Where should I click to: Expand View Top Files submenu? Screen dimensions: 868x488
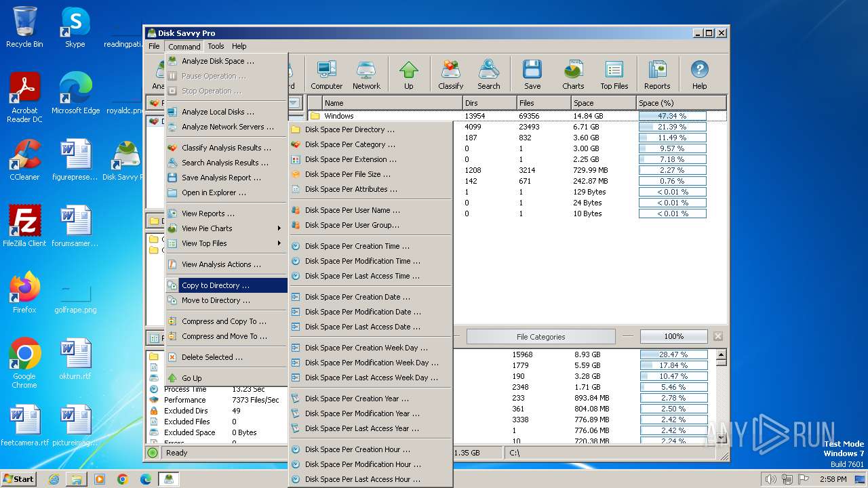click(x=226, y=243)
